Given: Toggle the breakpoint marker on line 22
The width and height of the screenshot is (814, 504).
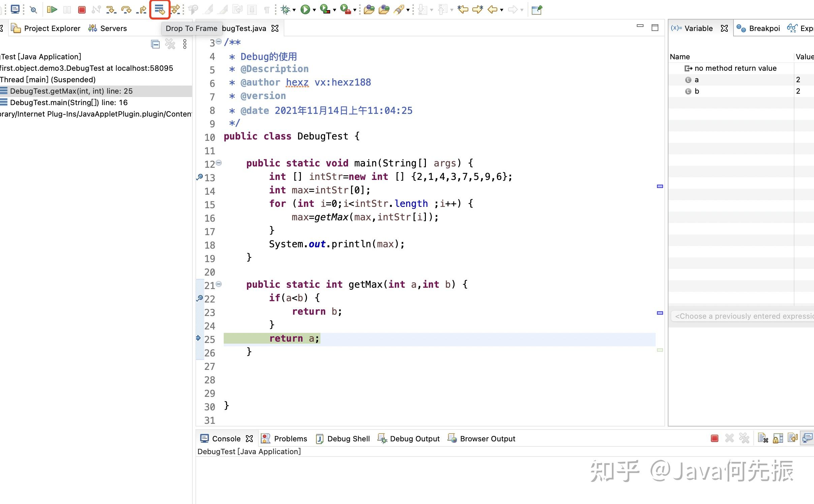Looking at the screenshot, I should tap(199, 298).
